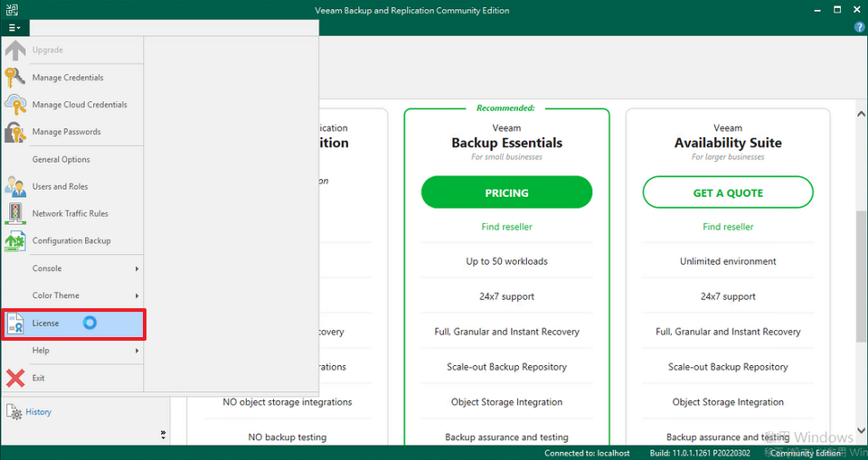Viewport: 868px width, 460px height.
Task: Click Find reseller under Availability Suite
Action: tap(728, 227)
